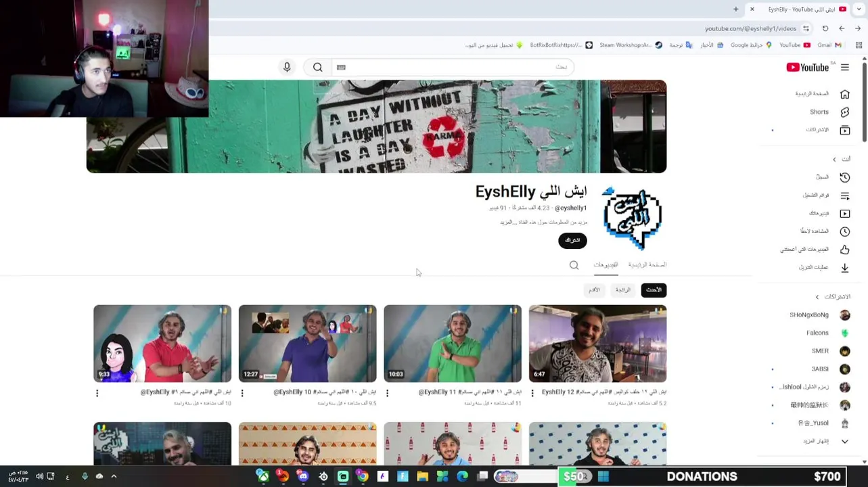
Task: Open options menu for EyshElly 10 video
Action: coord(242,393)
